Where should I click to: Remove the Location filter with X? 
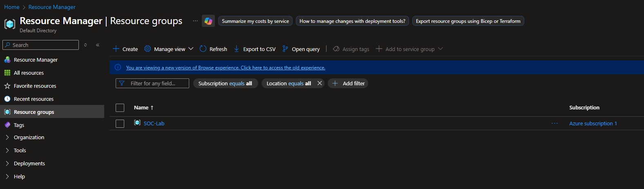[x=320, y=83]
